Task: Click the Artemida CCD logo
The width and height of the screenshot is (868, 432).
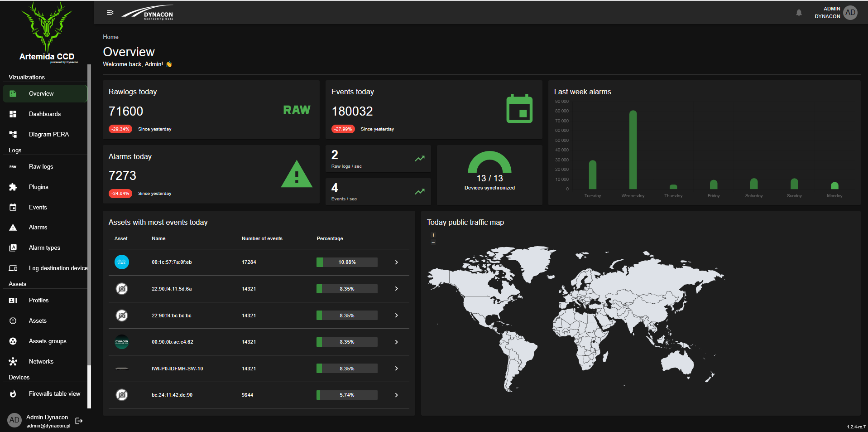Action: [47, 33]
